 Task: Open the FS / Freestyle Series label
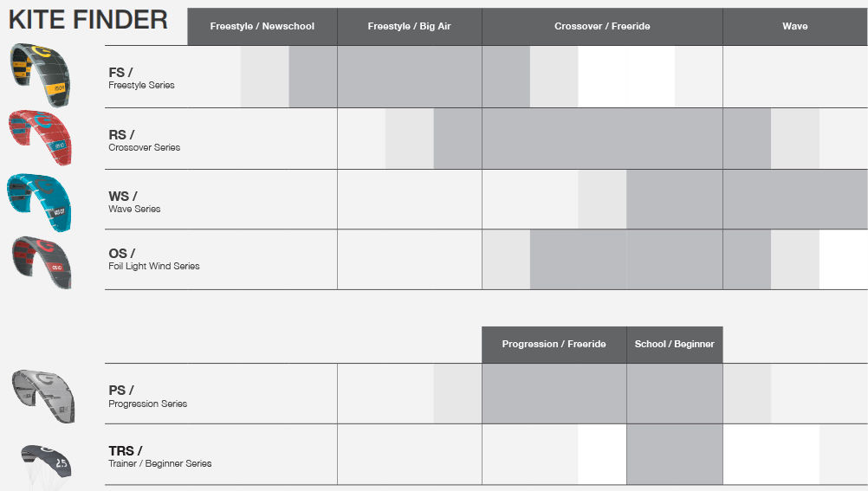141,79
